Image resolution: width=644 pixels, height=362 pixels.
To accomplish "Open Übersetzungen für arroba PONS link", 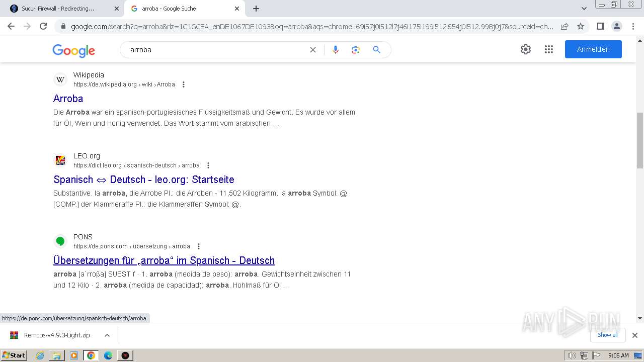I will [164, 260].
